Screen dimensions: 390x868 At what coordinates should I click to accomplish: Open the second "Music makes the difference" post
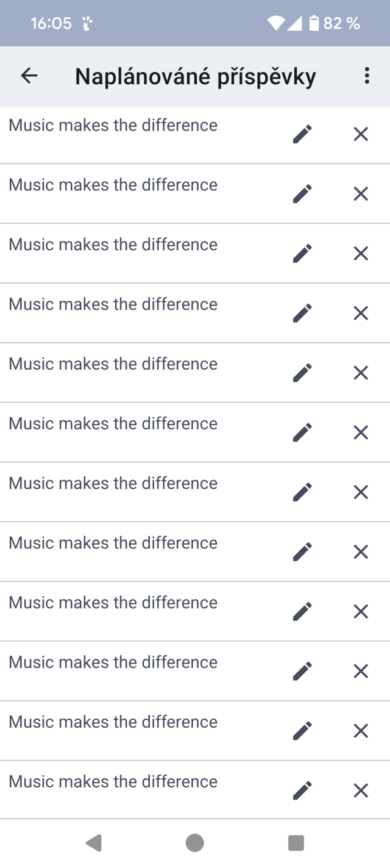click(113, 185)
